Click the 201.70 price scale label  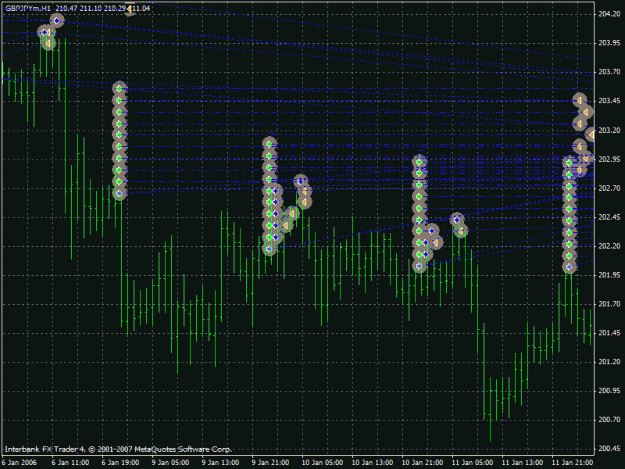point(609,304)
